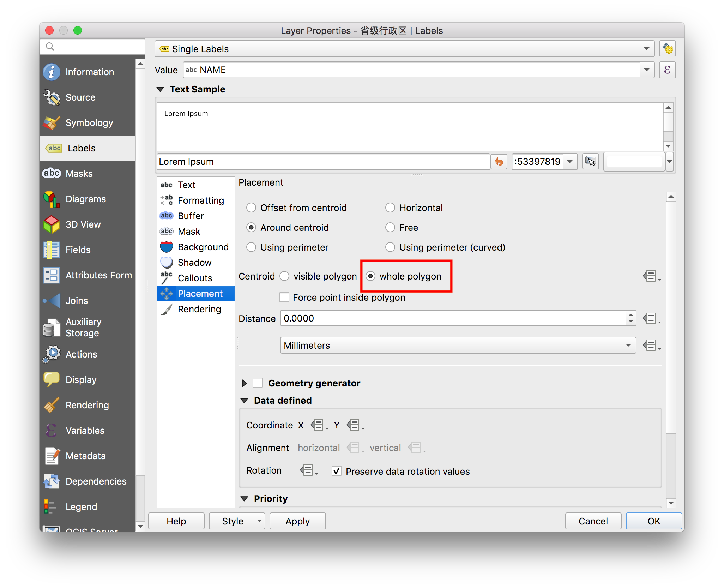Screen dimensions: 724x588
Task: Click data-defined override icon for Rotation
Action: (x=307, y=470)
